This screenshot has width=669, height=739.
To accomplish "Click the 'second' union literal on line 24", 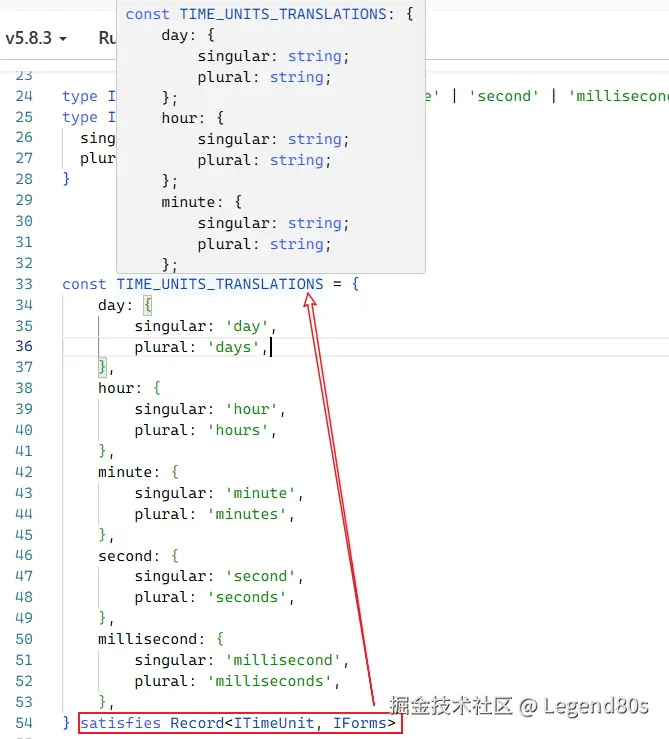I will [x=504, y=96].
